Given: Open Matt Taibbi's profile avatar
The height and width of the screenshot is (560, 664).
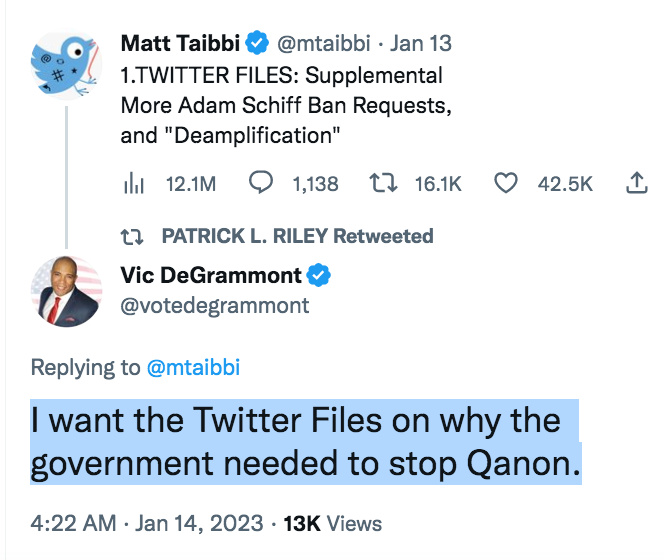Looking at the screenshot, I should [65, 66].
